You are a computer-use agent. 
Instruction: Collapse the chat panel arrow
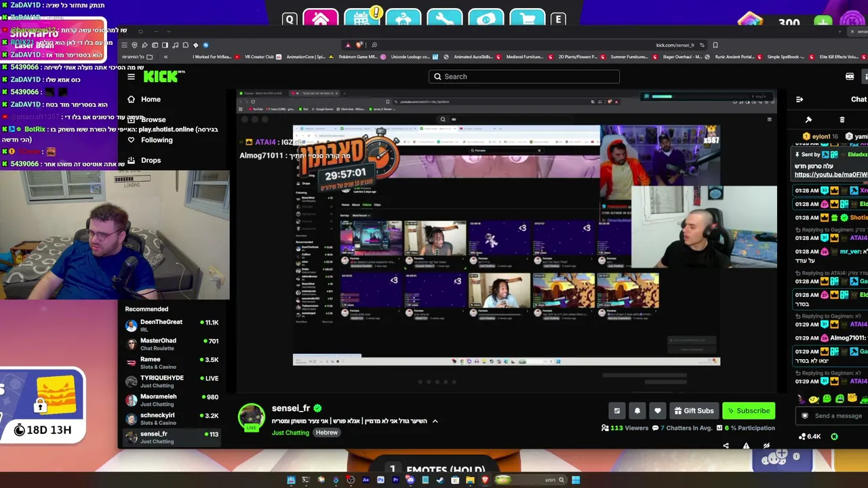800,100
